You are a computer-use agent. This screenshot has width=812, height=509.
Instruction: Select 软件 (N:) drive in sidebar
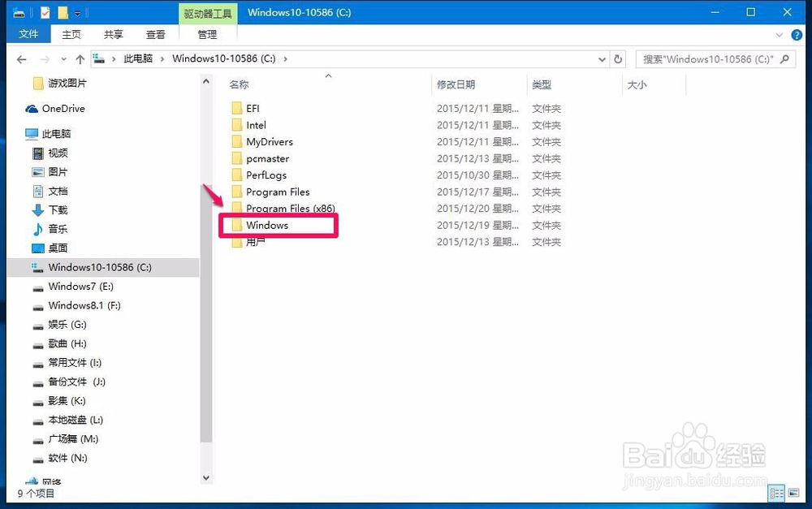(x=67, y=458)
